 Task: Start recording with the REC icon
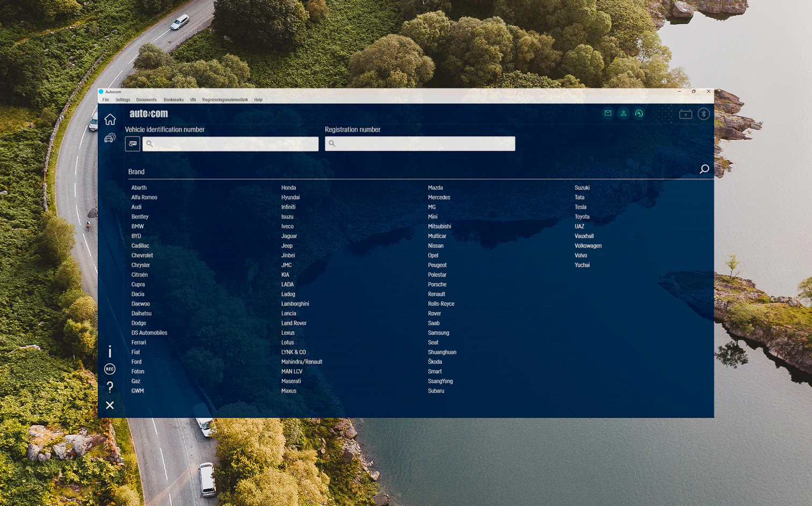tap(110, 369)
